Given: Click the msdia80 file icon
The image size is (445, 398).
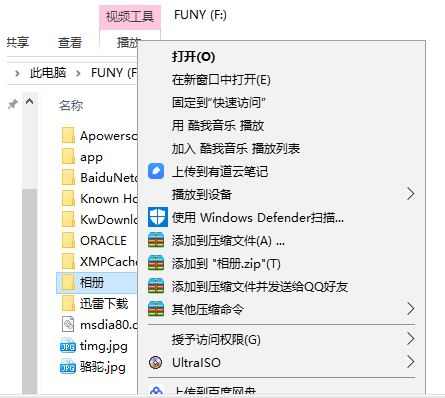Looking at the screenshot, I should pyautogui.click(x=68, y=324).
